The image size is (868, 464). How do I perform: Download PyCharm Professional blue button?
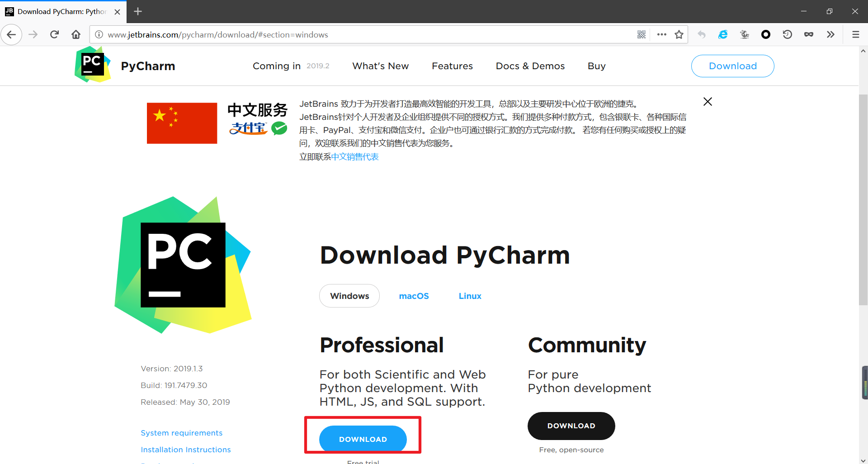(x=363, y=439)
